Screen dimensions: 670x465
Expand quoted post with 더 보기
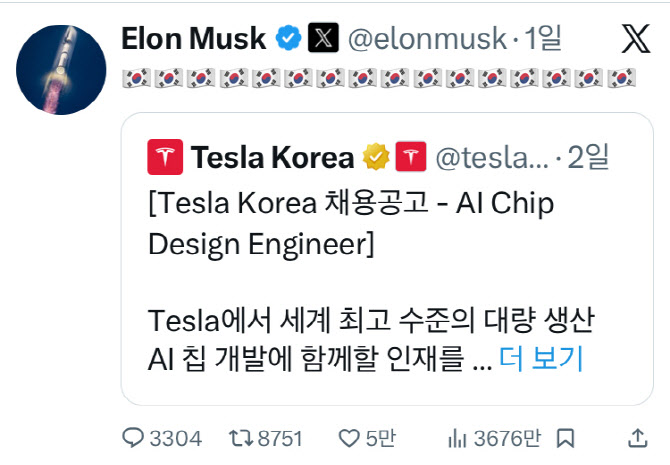tap(541, 360)
